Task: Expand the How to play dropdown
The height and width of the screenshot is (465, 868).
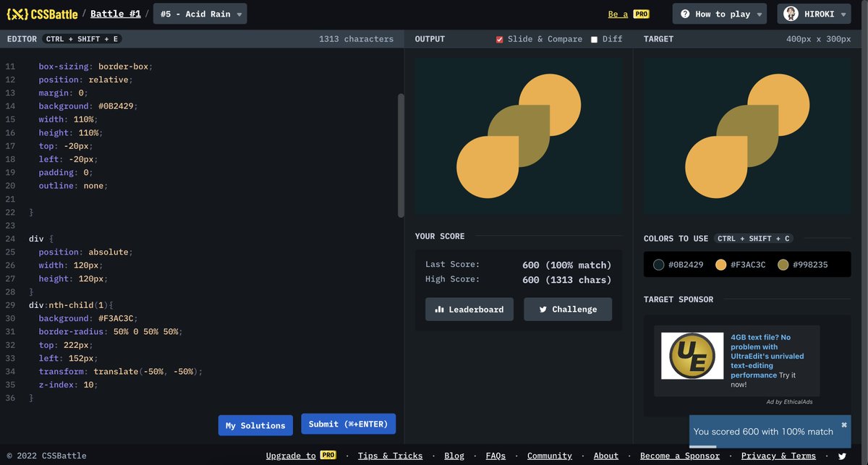Action: [x=721, y=14]
